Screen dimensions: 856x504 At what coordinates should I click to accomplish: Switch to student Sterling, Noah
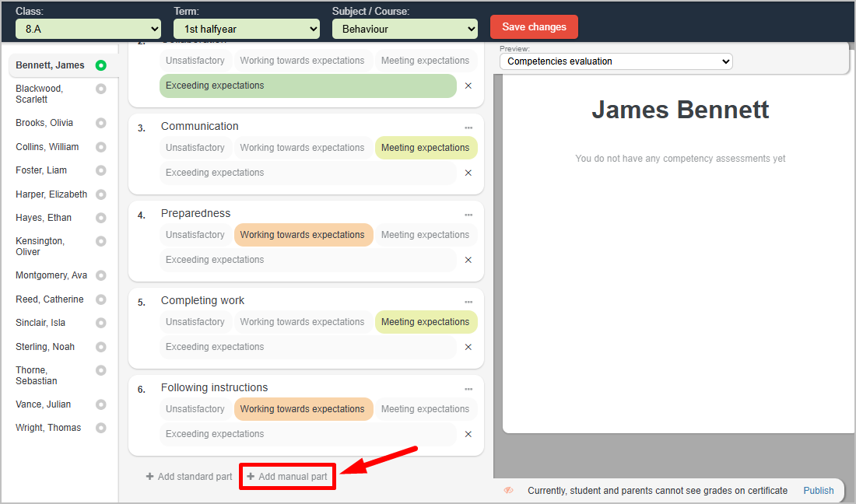coord(45,347)
